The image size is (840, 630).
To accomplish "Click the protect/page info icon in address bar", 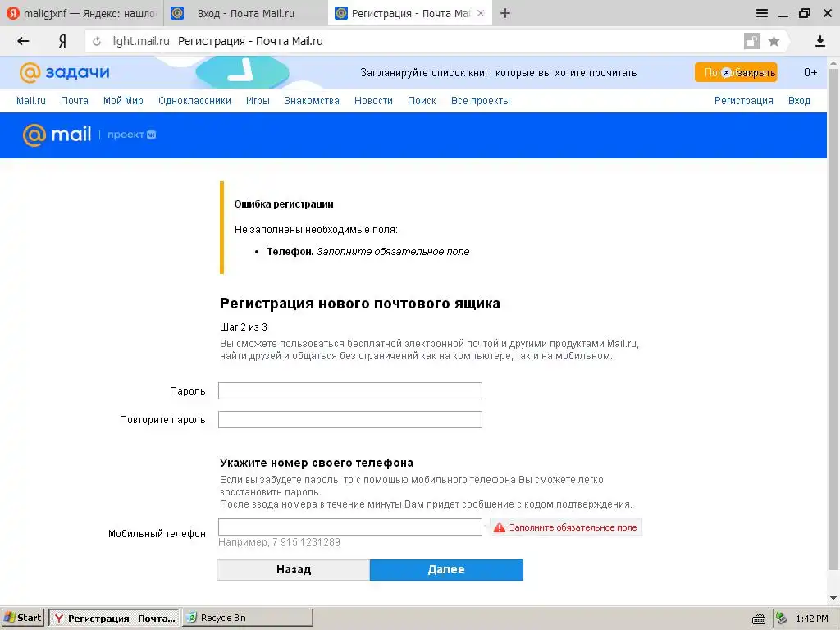I will click(x=752, y=41).
